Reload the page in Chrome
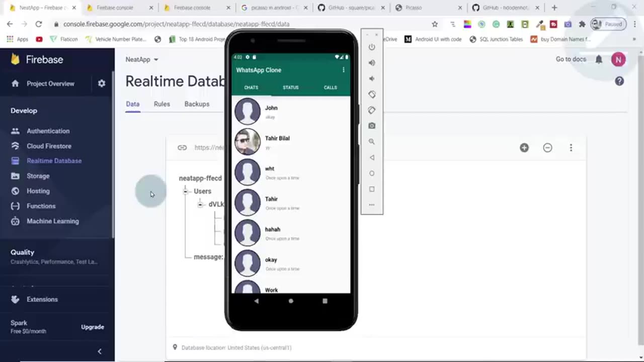Screen dimensions: 644x362 [x=38, y=24]
